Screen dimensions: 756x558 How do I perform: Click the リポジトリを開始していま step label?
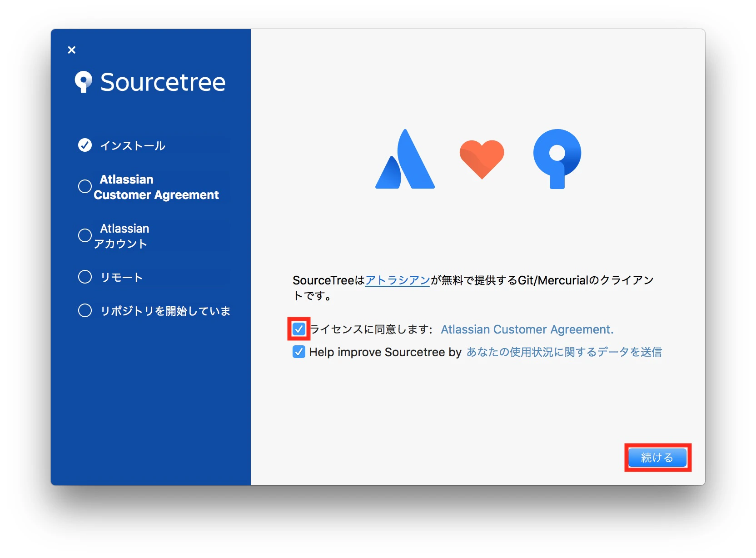point(165,311)
